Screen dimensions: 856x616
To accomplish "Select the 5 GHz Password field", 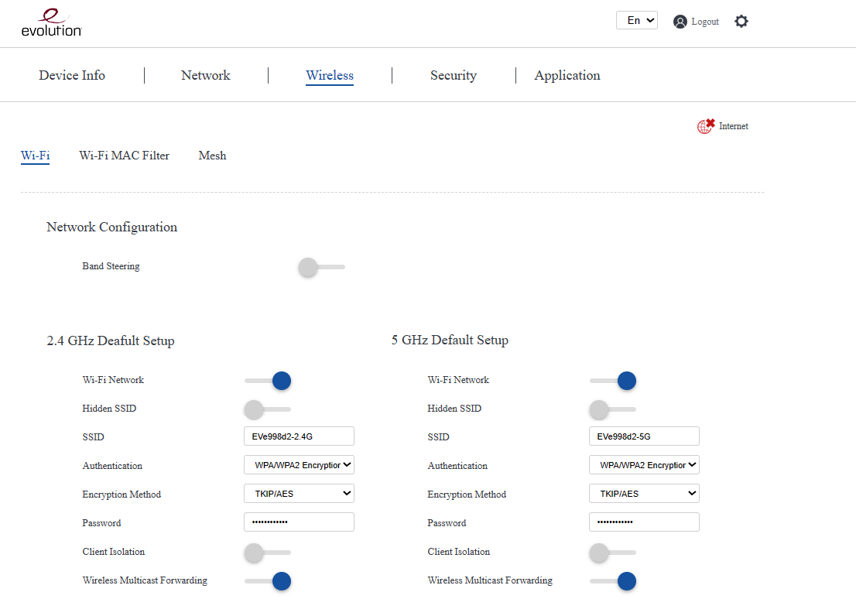I will [x=644, y=522].
